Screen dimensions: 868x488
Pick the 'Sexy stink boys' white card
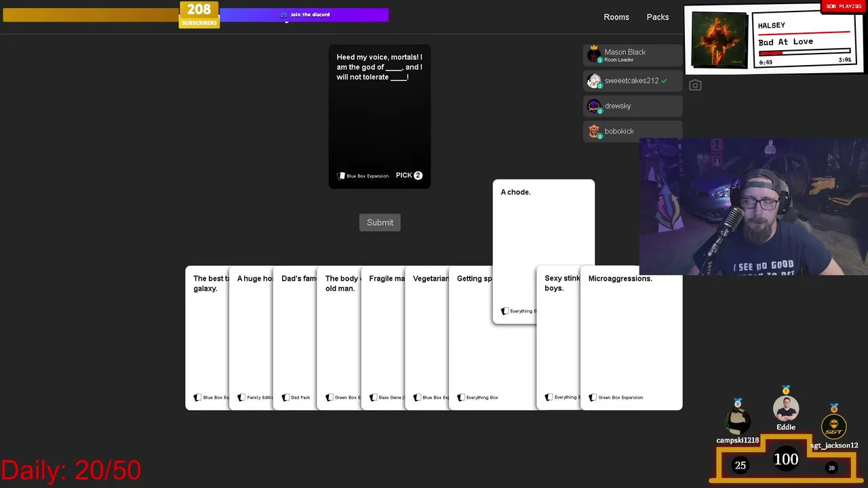tap(558, 338)
